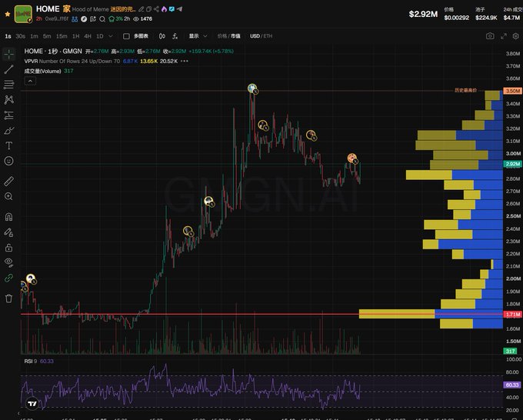Search the token with magnifier icon

point(102,19)
